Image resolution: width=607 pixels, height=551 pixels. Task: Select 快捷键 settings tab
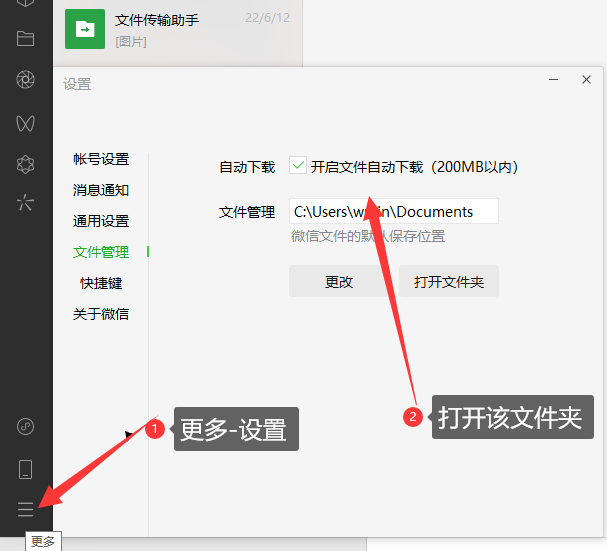click(x=101, y=283)
